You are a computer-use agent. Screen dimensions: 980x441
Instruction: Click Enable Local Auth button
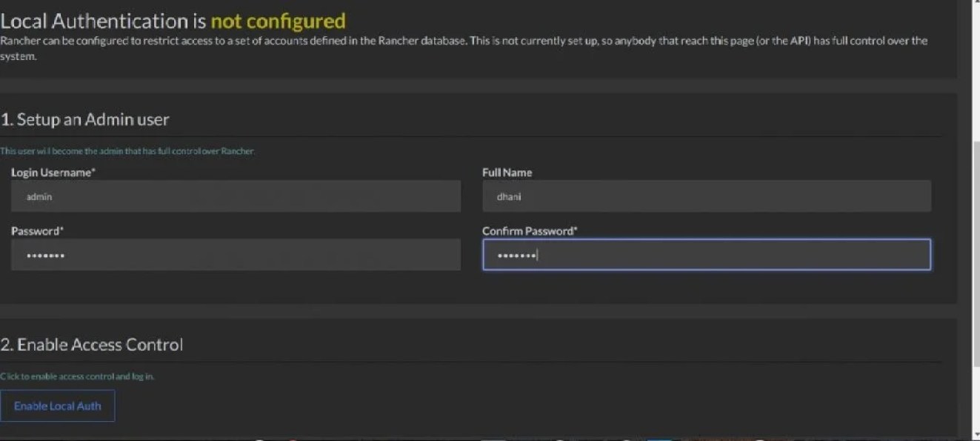click(57, 406)
